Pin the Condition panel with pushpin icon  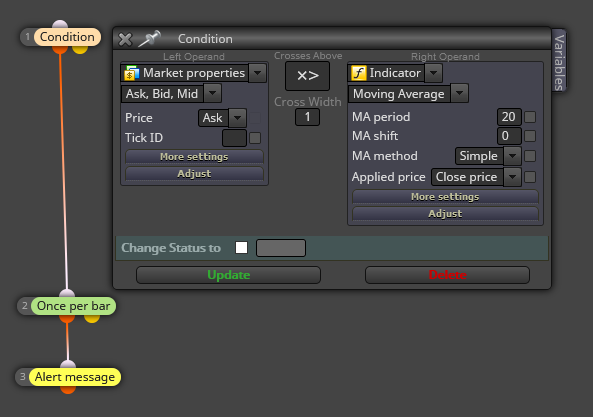pos(149,39)
